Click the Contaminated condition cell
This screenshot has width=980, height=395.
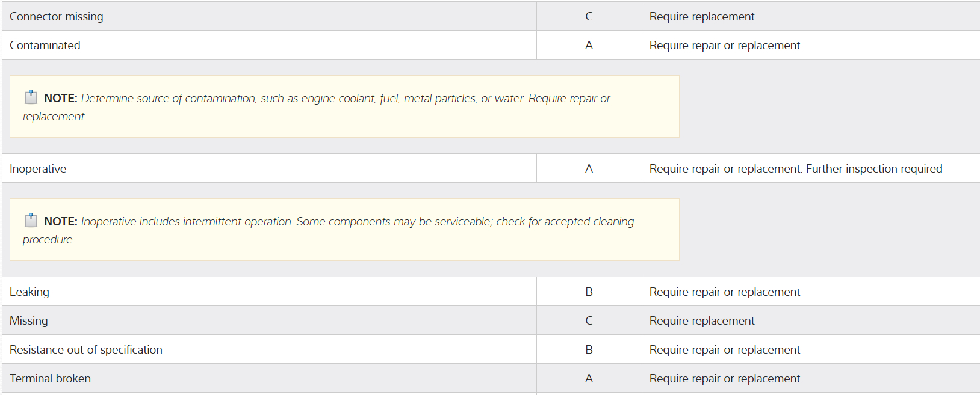tap(45, 46)
